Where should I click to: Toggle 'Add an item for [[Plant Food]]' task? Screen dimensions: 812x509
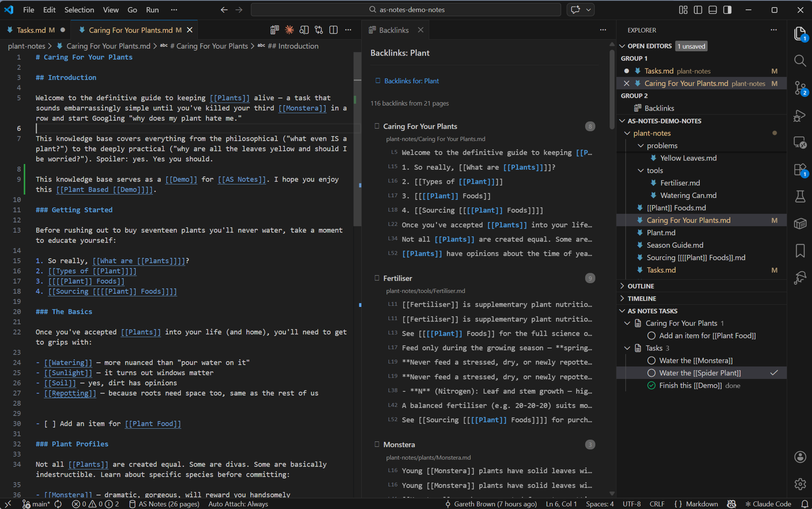tap(652, 336)
